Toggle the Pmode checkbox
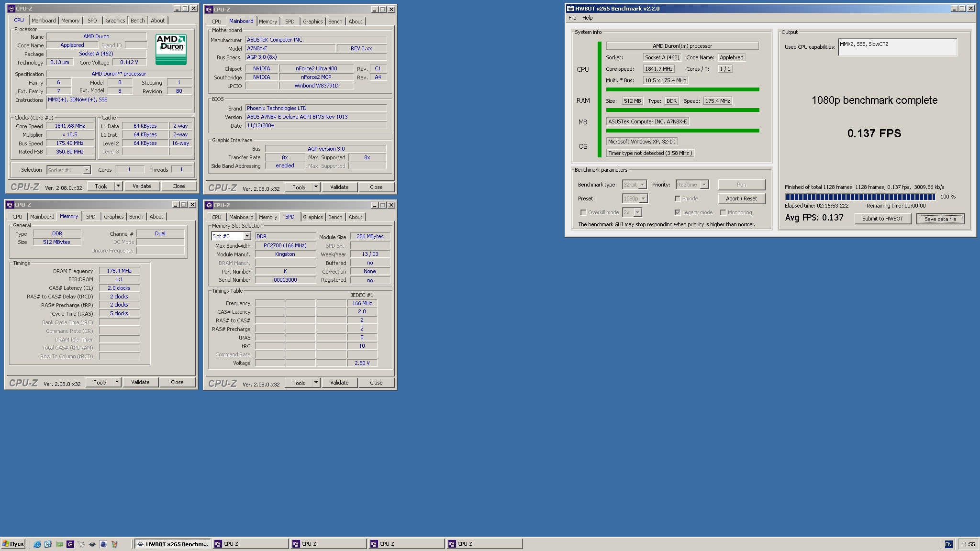The image size is (980, 551). [678, 198]
